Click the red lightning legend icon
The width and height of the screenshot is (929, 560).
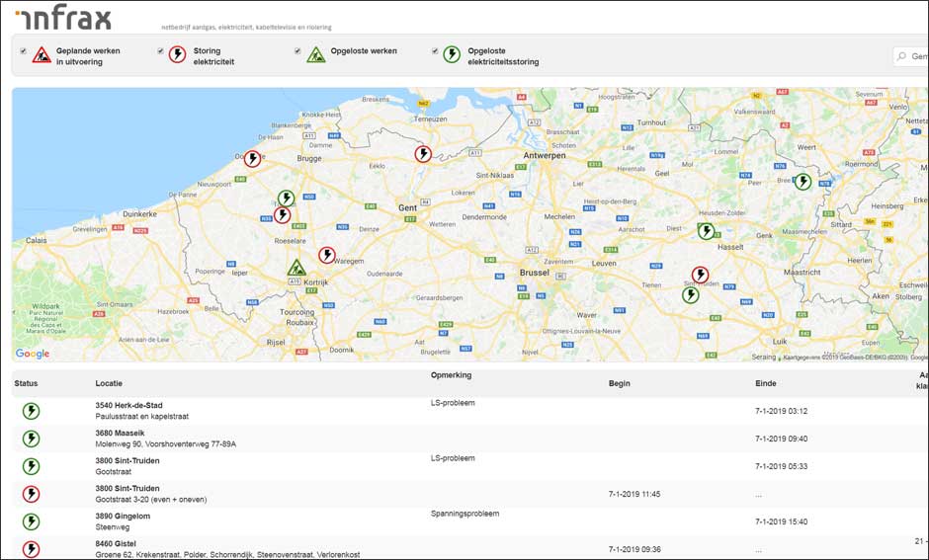click(177, 54)
